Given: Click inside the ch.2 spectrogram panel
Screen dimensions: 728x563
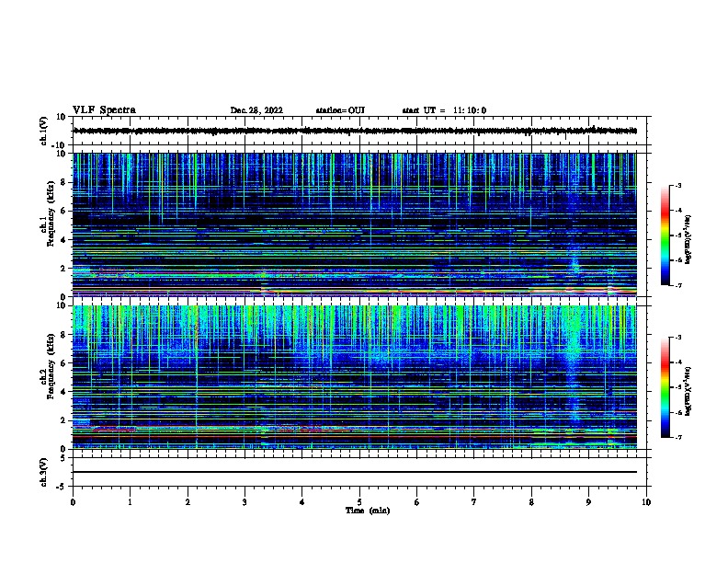Looking at the screenshot, I should pyautogui.click(x=355, y=377).
